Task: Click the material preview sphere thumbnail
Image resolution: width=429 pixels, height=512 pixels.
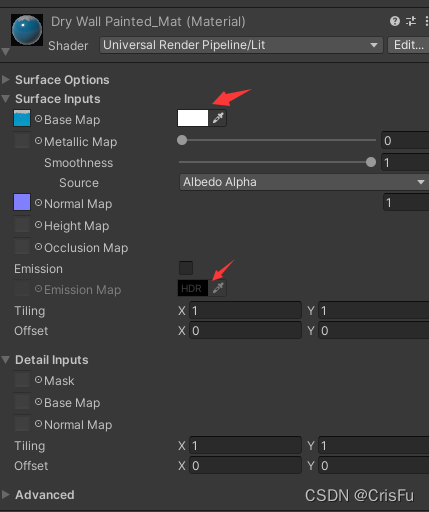Action: click(x=27, y=30)
